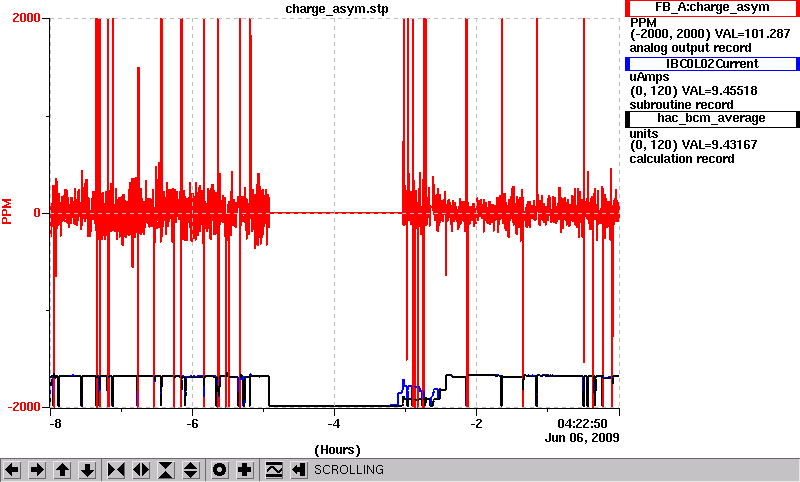Viewport: 800px width, 482px height.
Task: Click the 'units' label under hac_bcm_average
Action: click(643, 134)
